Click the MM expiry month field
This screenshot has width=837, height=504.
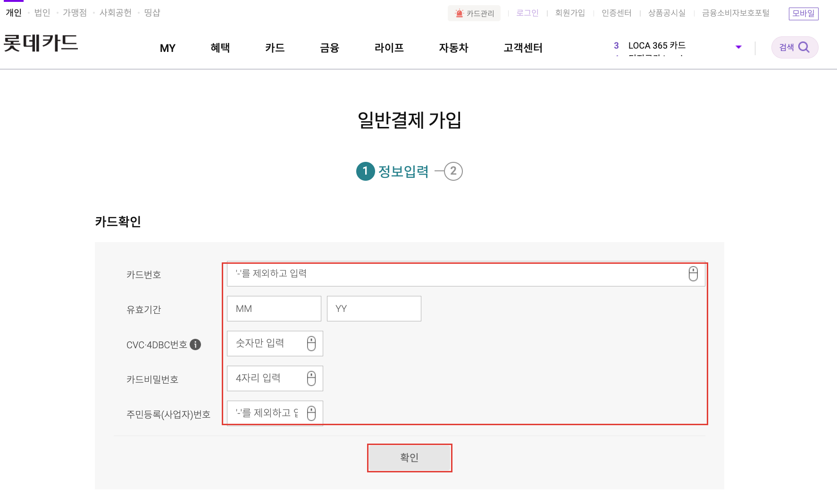click(x=274, y=309)
